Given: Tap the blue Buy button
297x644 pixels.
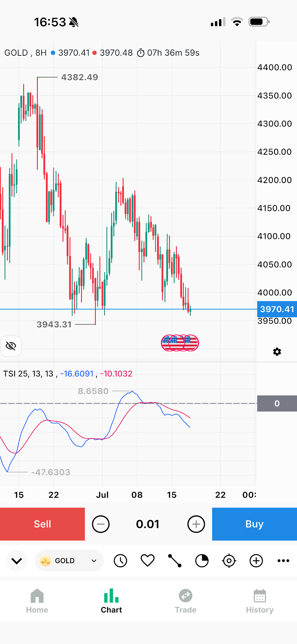Looking at the screenshot, I should tap(254, 524).
